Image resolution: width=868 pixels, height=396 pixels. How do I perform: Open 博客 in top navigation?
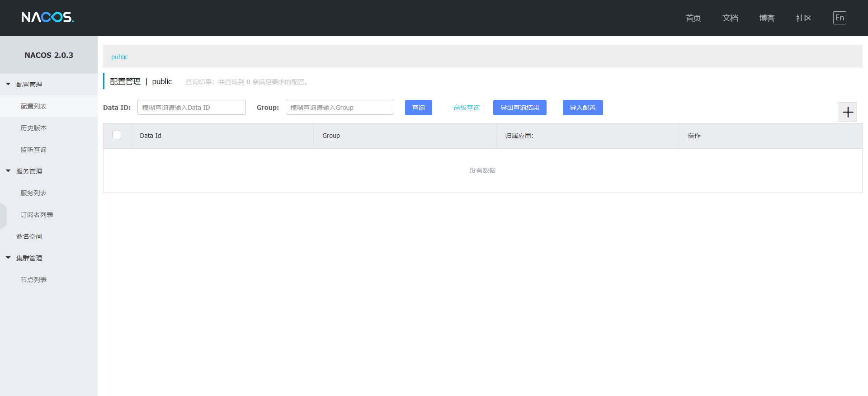pyautogui.click(x=767, y=18)
